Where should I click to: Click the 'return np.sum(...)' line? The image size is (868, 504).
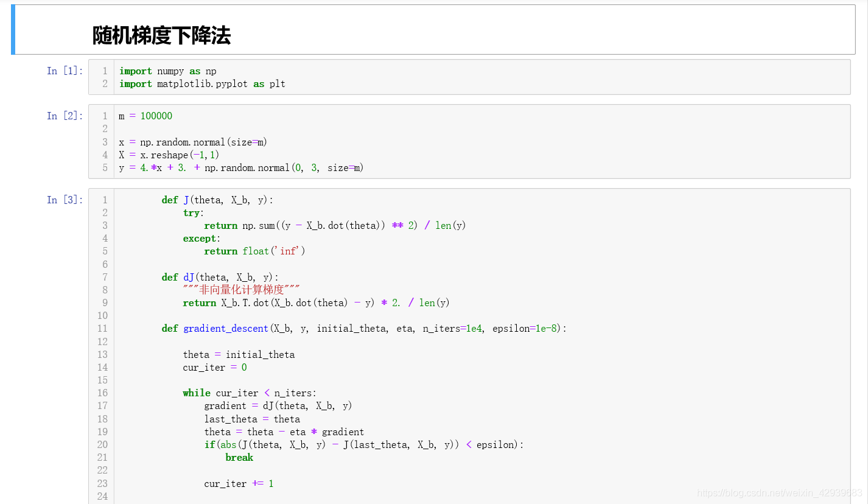pyautogui.click(x=335, y=225)
